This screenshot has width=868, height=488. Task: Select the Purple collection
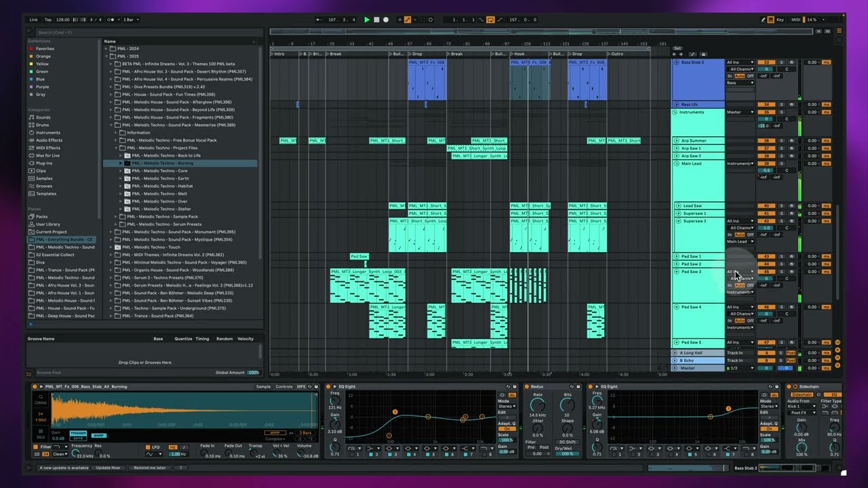[43, 87]
